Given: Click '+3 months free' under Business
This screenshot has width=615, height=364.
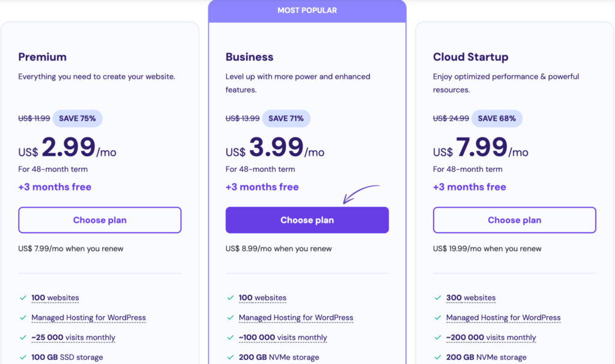Looking at the screenshot, I should [262, 187].
